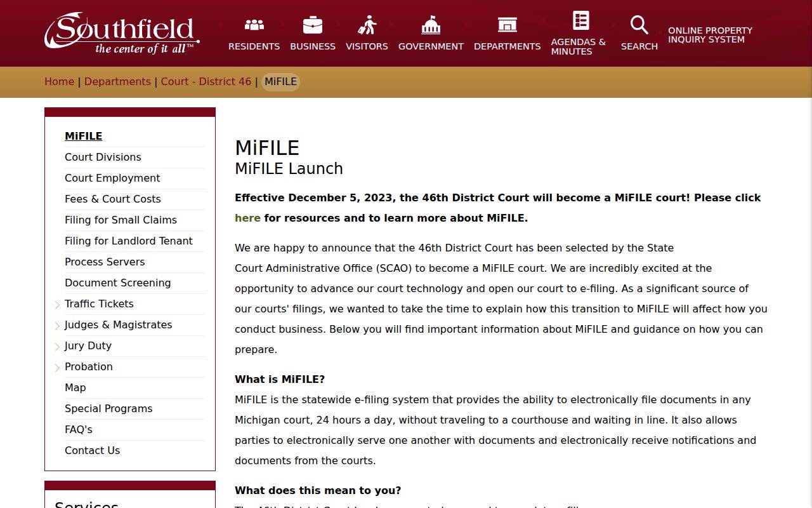Expand the Judges & Magistrates arrow
812x508 pixels.
tap(57, 326)
